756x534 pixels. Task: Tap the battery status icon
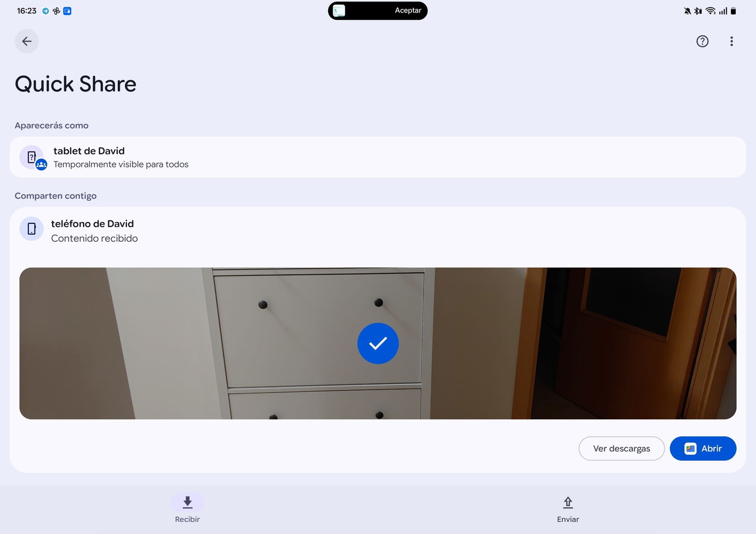coord(733,11)
